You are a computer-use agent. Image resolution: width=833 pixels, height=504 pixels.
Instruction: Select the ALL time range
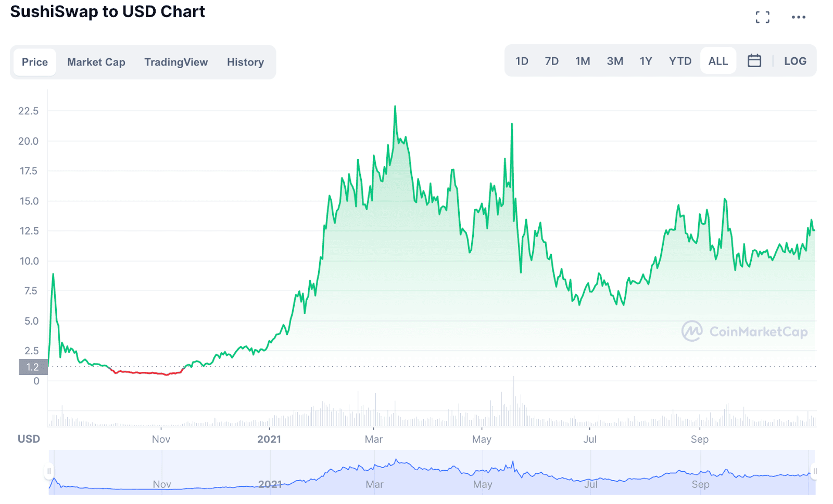pyautogui.click(x=718, y=61)
